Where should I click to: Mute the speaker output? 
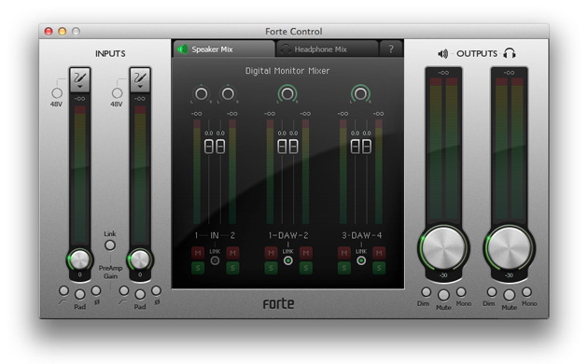[x=443, y=295]
